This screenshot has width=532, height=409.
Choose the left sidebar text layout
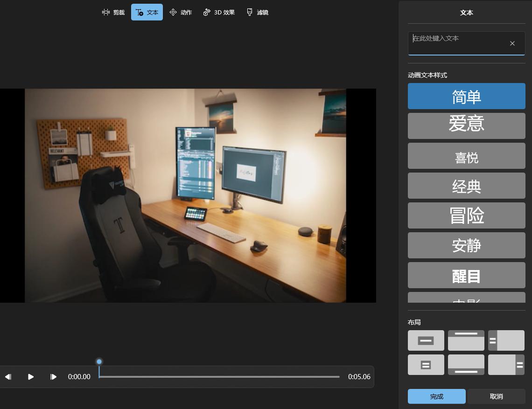click(x=506, y=340)
